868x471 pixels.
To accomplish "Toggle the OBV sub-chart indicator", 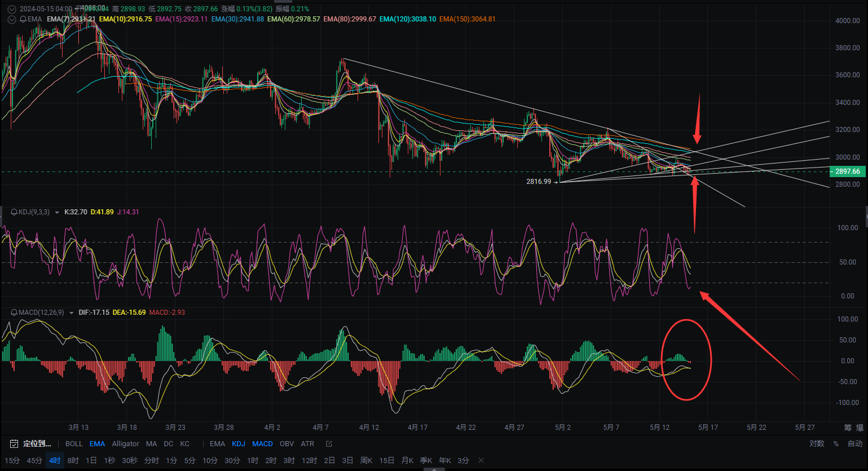I will click(287, 444).
